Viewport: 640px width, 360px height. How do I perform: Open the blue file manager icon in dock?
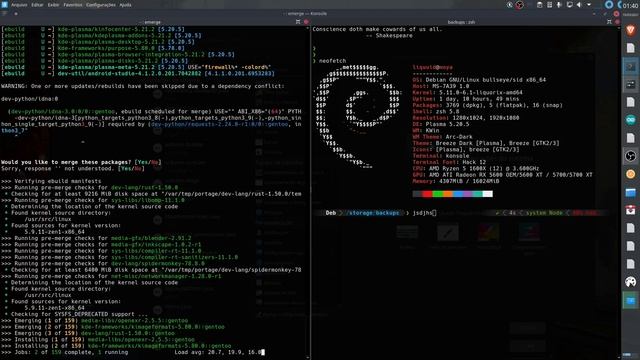click(x=631, y=192)
